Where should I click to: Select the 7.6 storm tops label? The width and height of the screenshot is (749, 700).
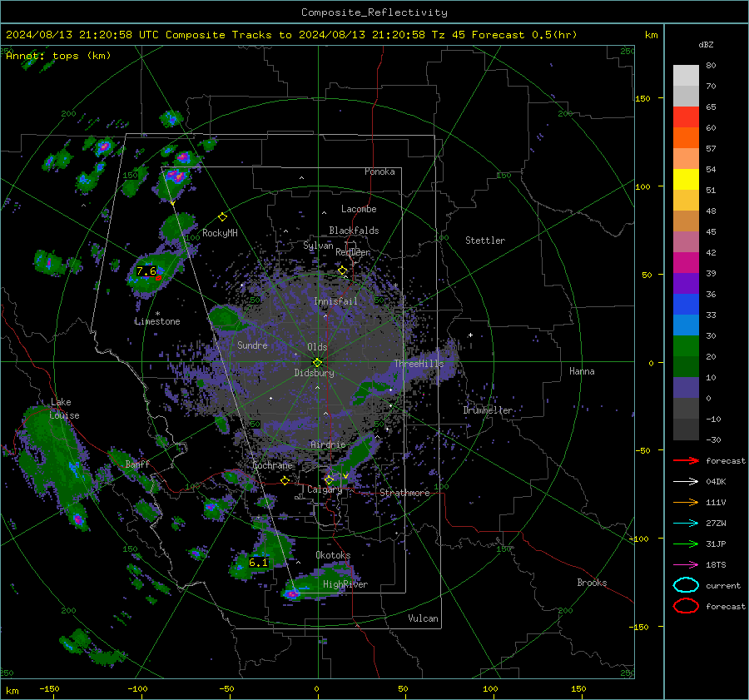point(146,271)
